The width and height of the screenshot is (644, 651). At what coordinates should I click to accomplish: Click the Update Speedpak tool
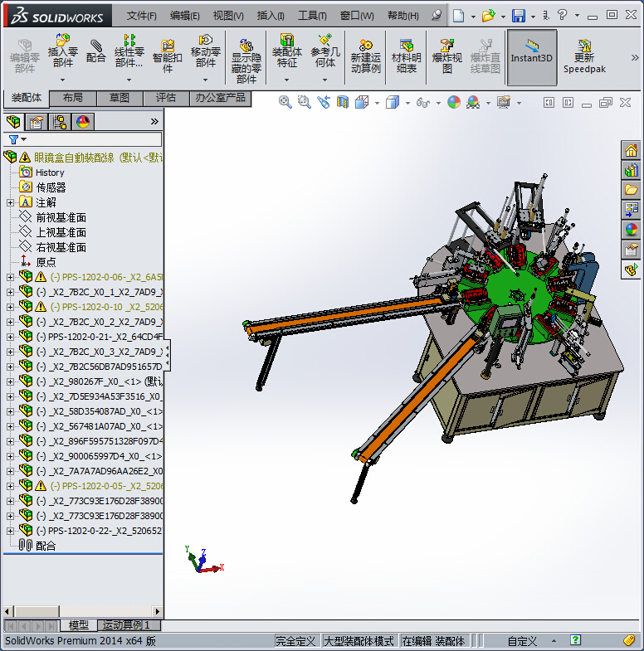[584, 56]
